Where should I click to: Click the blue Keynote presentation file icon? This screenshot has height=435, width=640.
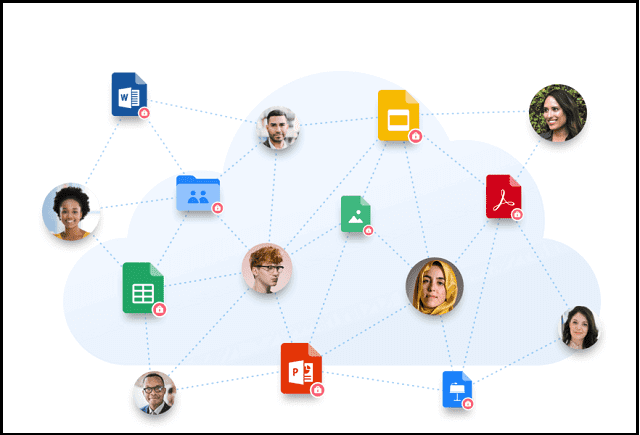point(457,389)
